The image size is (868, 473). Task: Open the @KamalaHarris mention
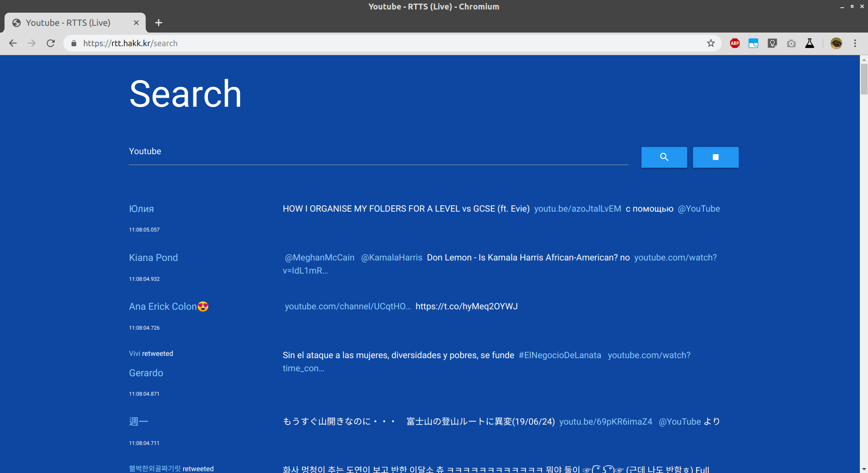click(392, 258)
